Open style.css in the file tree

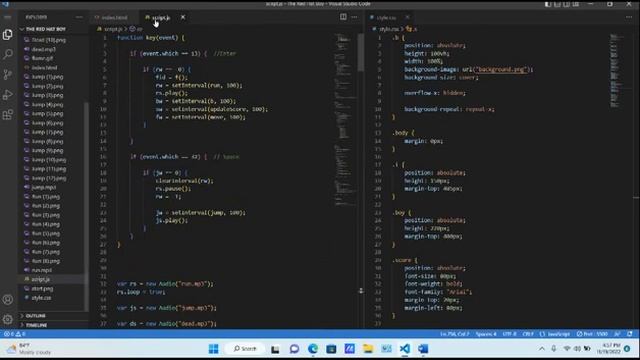coord(41,298)
